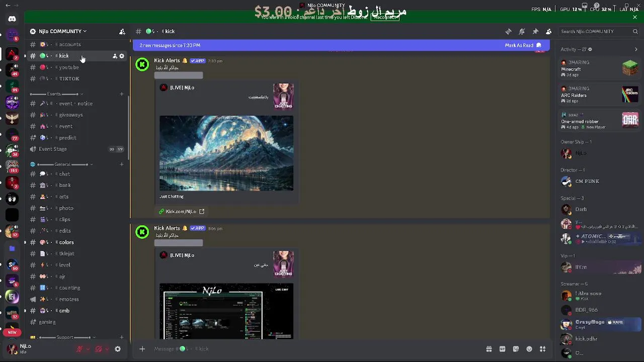
Task: Dismiss the voice channel notice banner
Action: coord(635,17)
